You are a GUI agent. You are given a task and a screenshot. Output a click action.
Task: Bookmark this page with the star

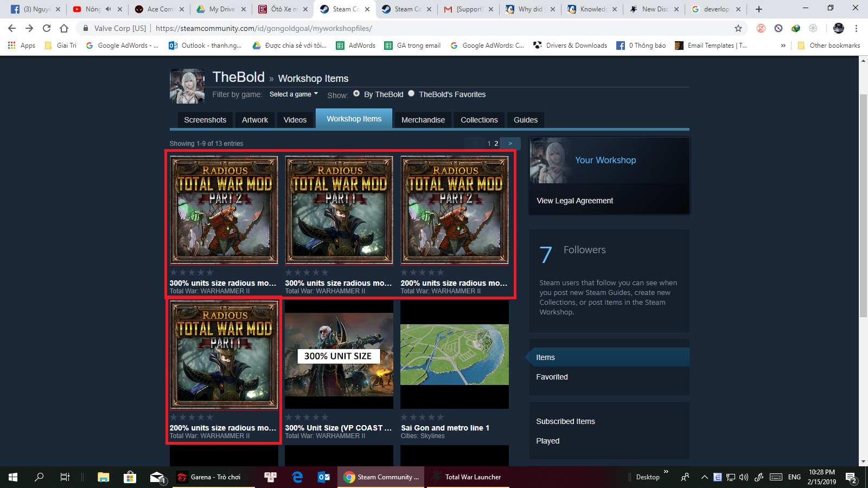pos(738,28)
